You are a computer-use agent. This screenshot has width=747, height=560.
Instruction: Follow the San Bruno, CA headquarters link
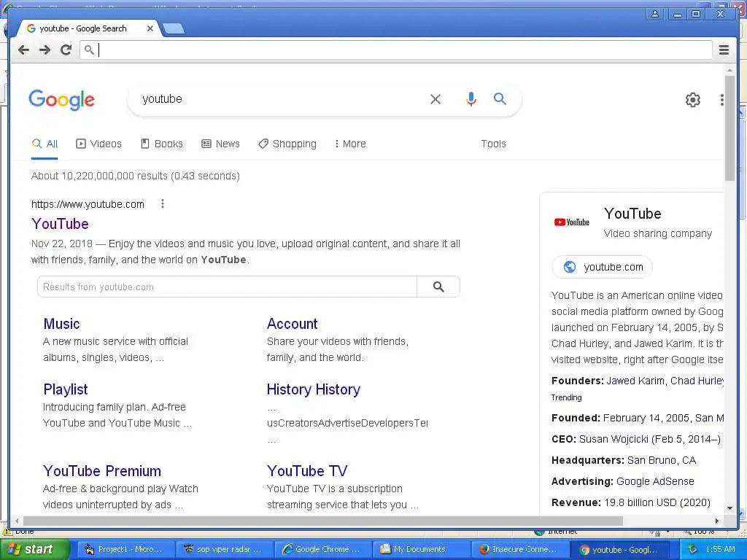(x=661, y=460)
